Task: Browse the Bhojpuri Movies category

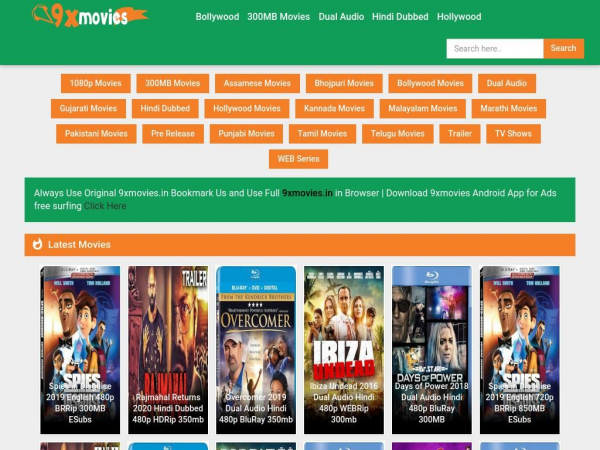Action: [338, 84]
